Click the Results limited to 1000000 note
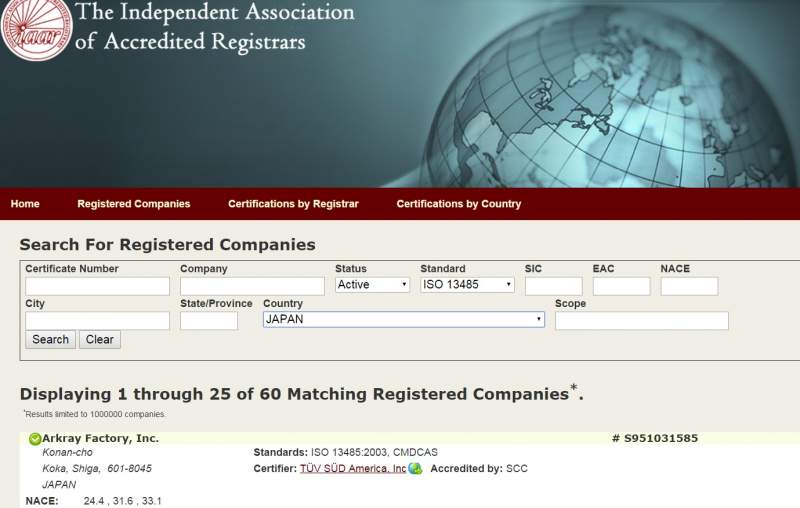 (x=94, y=414)
